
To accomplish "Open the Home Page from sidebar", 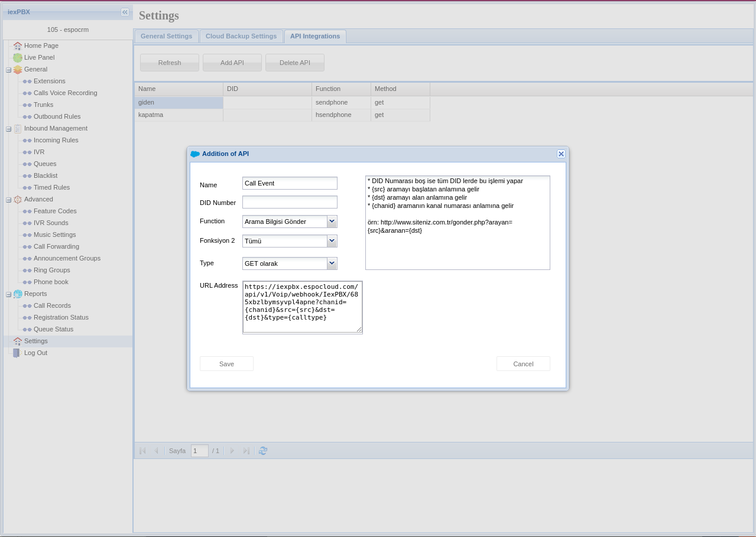I will [18, 45].
